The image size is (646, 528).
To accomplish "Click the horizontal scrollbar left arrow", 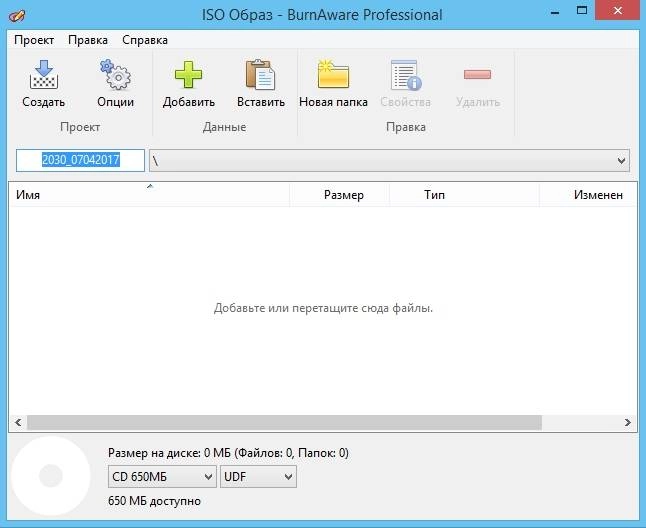I will (18, 423).
